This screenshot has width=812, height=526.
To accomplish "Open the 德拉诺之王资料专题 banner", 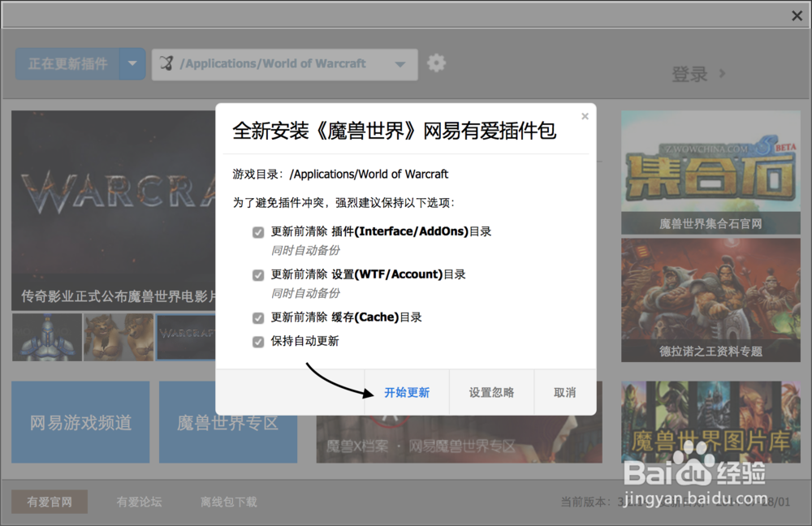I will pos(710,300).
